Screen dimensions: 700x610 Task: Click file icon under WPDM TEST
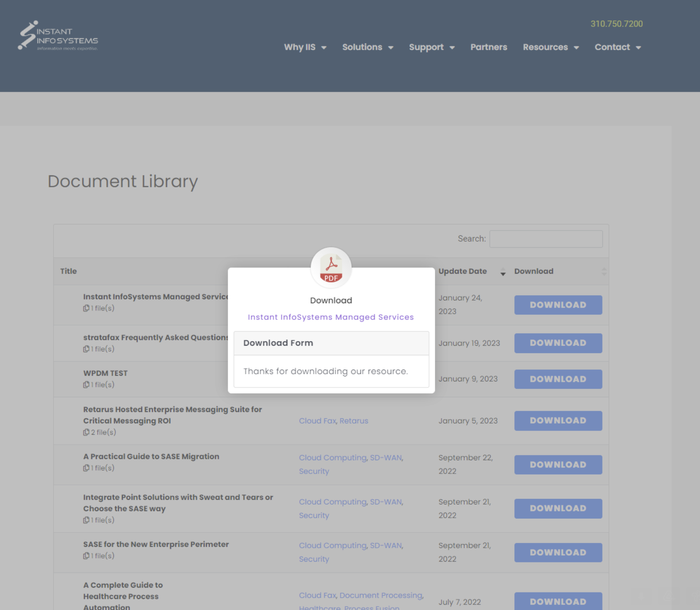[x=86, y=385]
